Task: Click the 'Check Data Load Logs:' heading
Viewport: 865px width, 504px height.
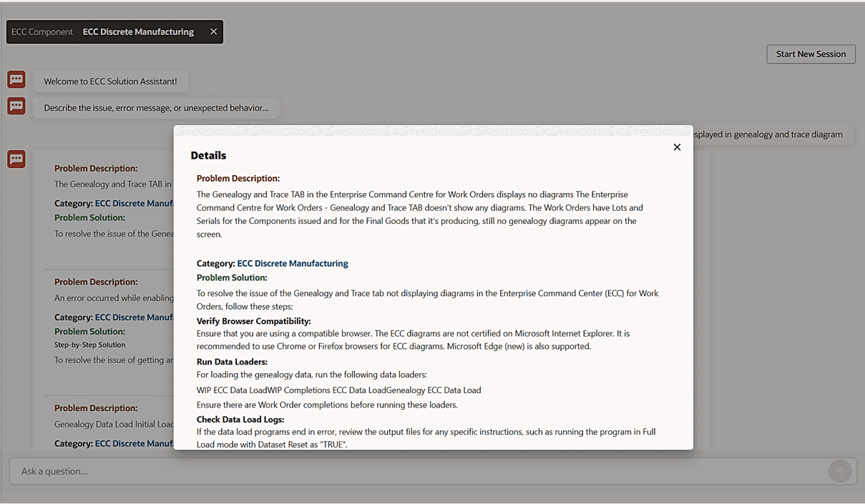Action: pos(240,419)
